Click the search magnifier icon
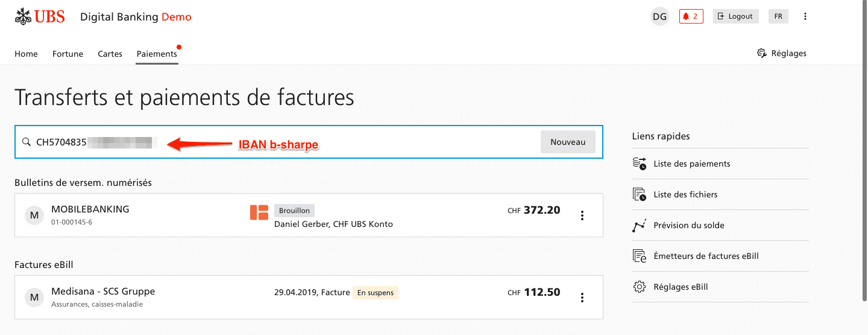 pos(26,142)
